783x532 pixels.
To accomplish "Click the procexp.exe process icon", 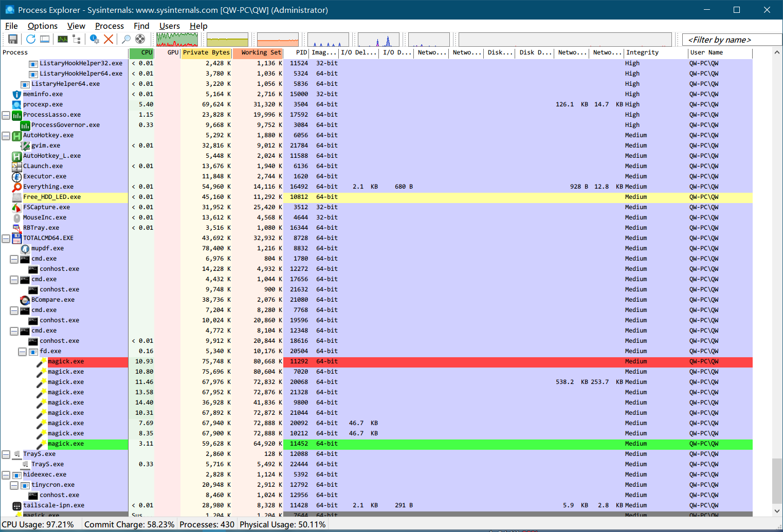I will click(16, 104).
